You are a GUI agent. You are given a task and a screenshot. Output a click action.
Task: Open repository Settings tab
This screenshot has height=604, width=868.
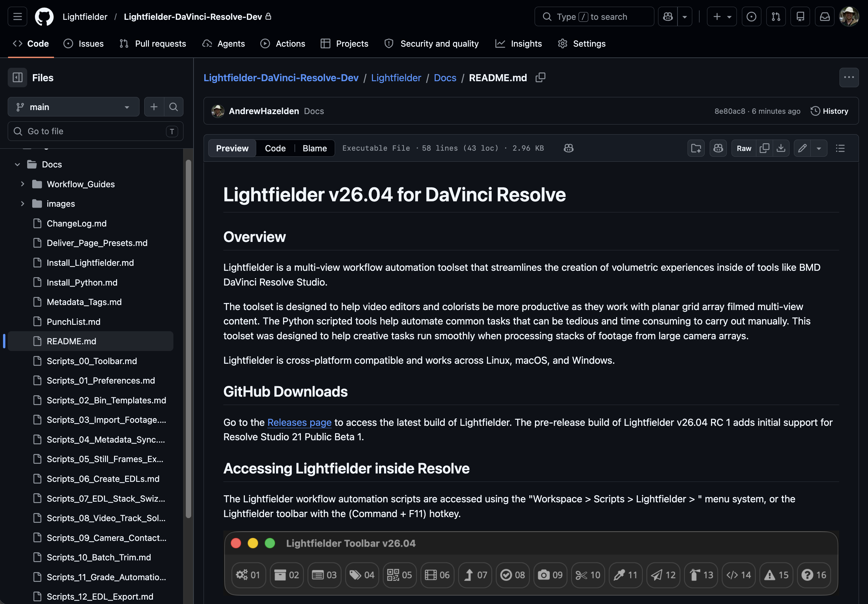582,44
